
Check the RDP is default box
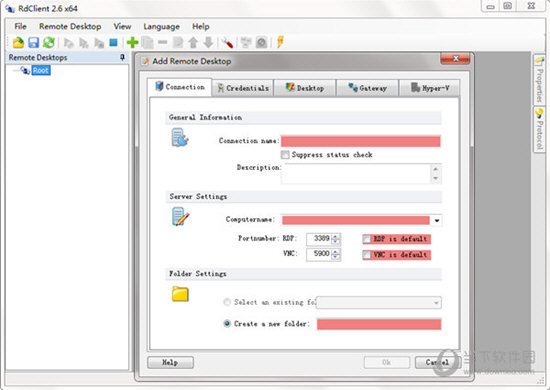pyautogui.click(x=367, y=239)
